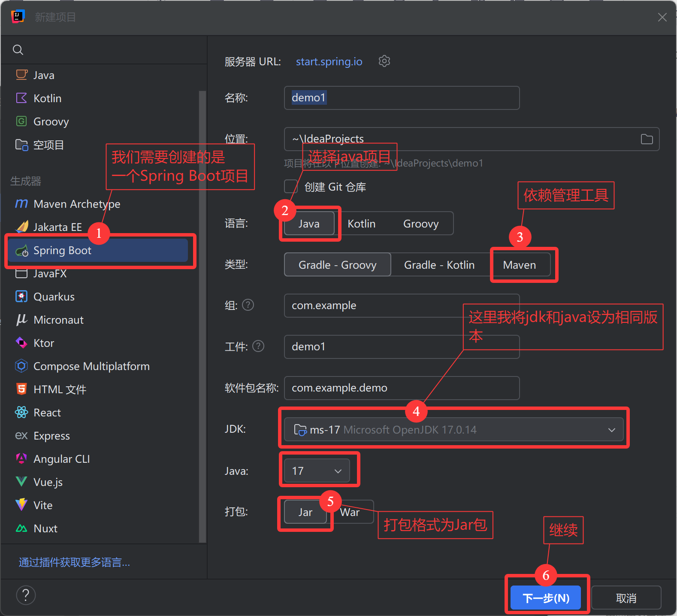The image size is (677, 616).
Task: Click the Spring Boot leaf icon
Action: (x=22, y=251)
